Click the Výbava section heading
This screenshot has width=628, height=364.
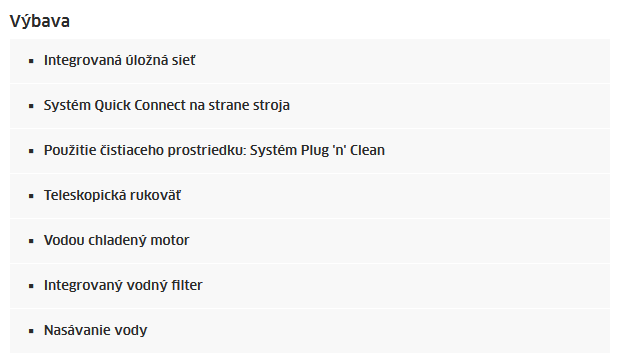pos(40,21)
